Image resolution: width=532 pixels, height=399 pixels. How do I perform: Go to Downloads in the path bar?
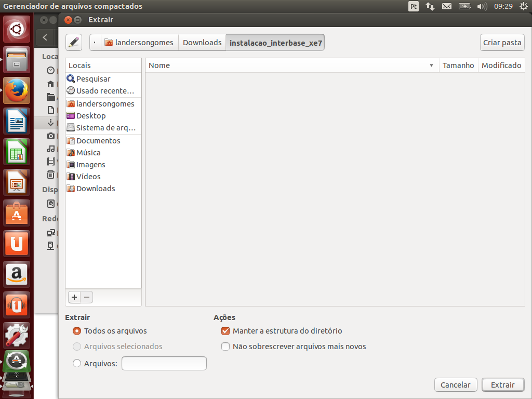point(202,43)
